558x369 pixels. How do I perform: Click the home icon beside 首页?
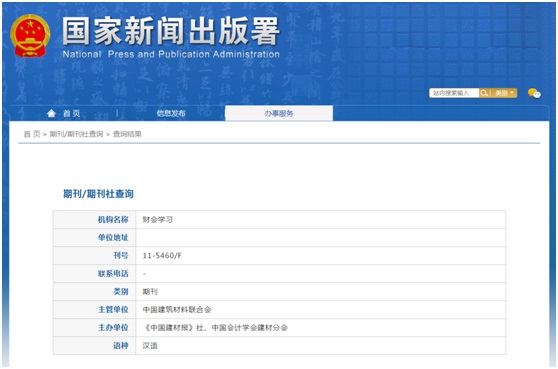[51, 113]
